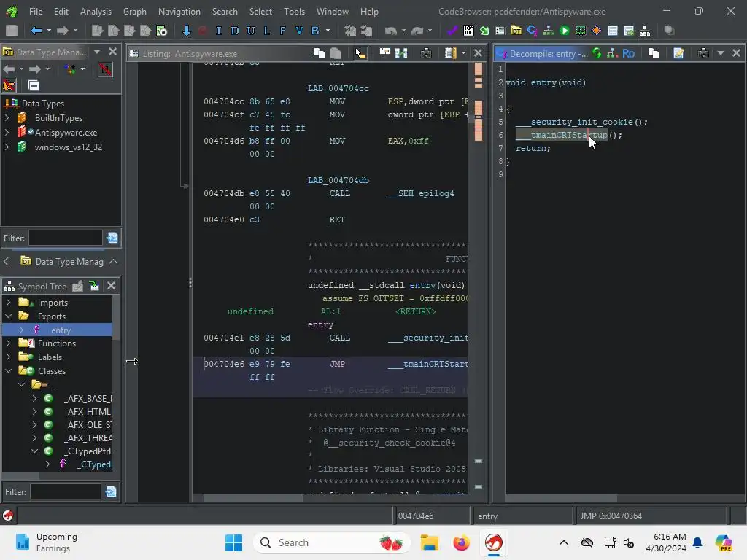Expand the Imports folder
747x560 pixels.
[x=8, y=303]
